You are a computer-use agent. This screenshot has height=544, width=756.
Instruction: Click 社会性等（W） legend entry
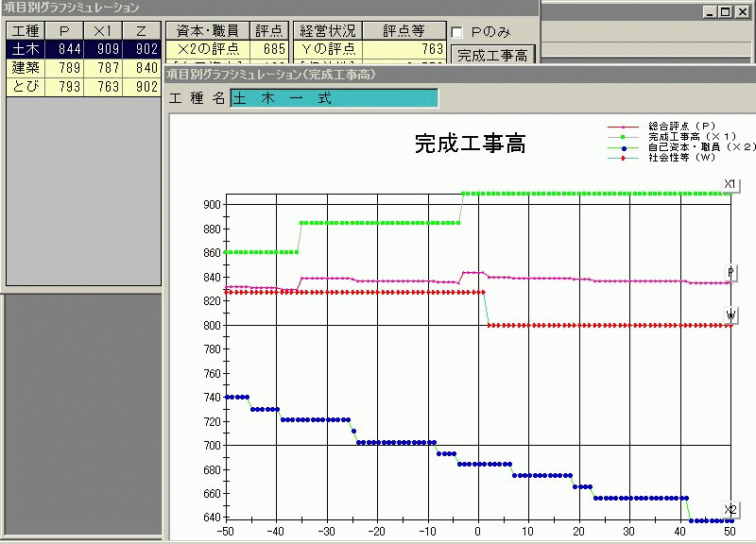680,158
